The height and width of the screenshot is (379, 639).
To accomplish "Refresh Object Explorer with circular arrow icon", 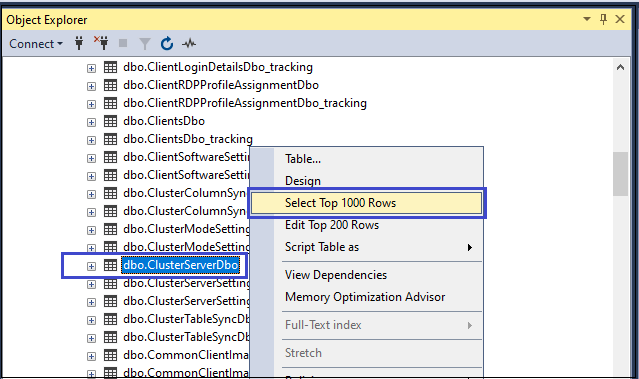I will click(x=167, y=43).
